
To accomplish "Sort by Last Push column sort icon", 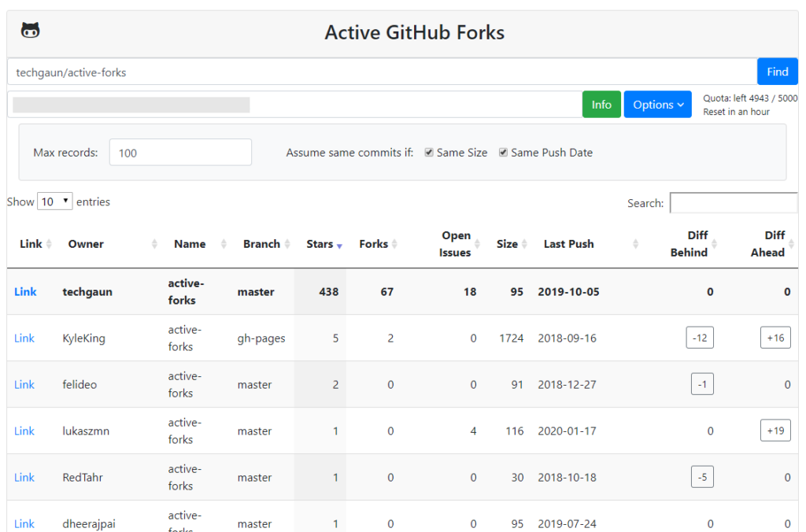I will pos(636,244).
